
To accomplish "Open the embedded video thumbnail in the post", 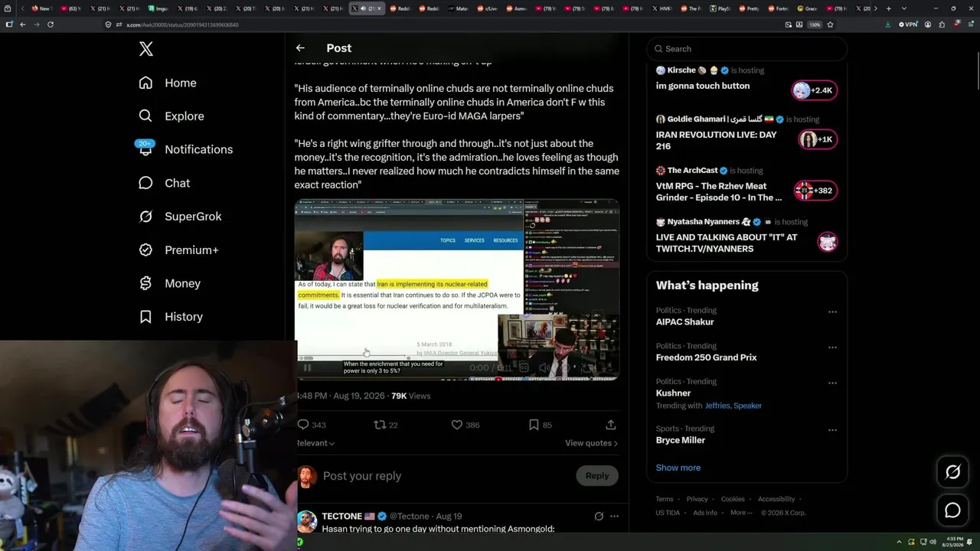I will pos(457,289).
